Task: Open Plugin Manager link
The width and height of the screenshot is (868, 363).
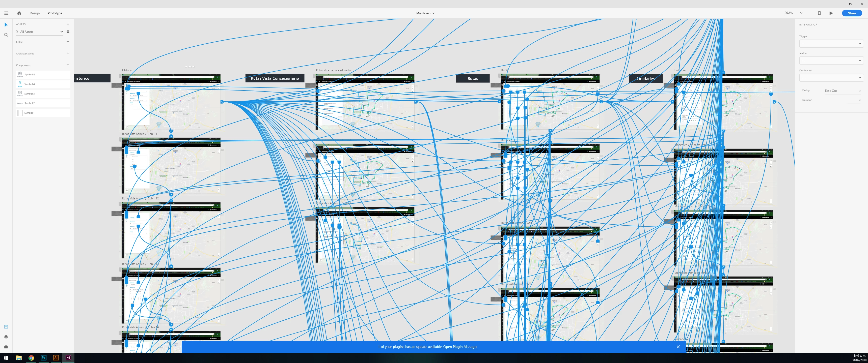Action: point(460,347)
